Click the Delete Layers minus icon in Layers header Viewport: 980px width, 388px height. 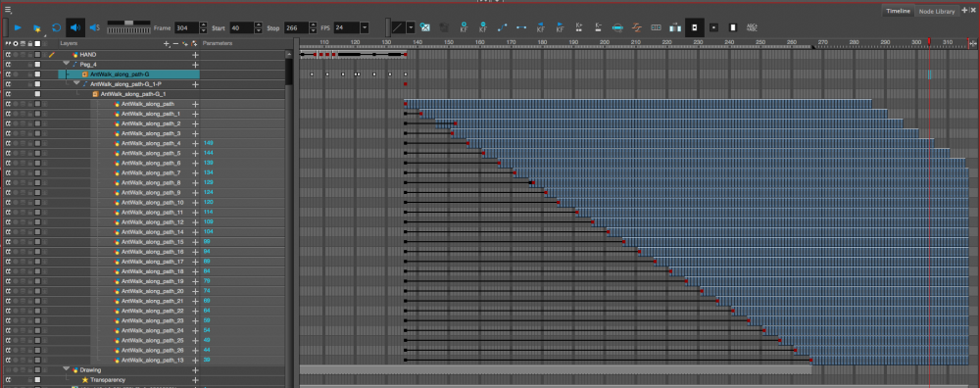(x=175, y=44)
